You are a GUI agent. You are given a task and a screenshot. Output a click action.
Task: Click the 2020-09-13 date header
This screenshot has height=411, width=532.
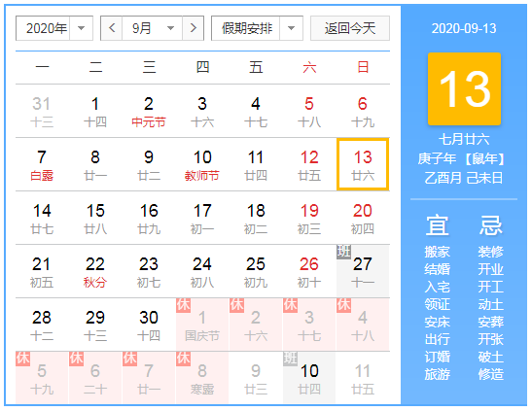(464, 28)
